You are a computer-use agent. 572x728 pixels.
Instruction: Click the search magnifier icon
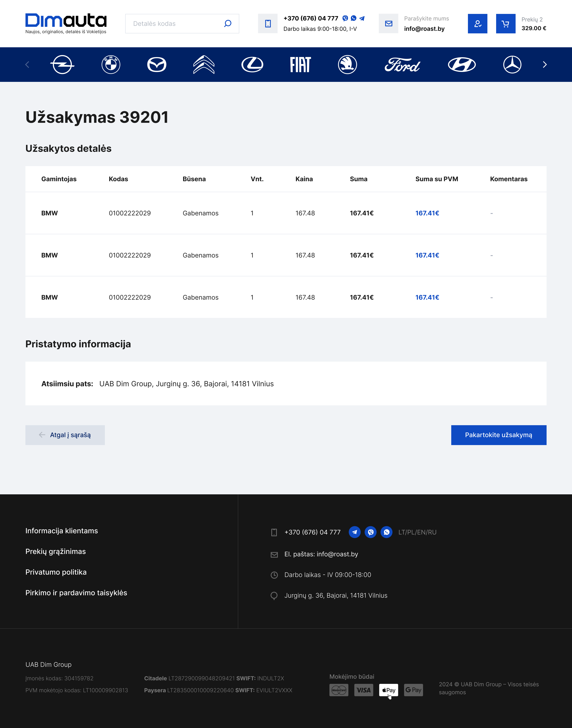click(228, 24)
